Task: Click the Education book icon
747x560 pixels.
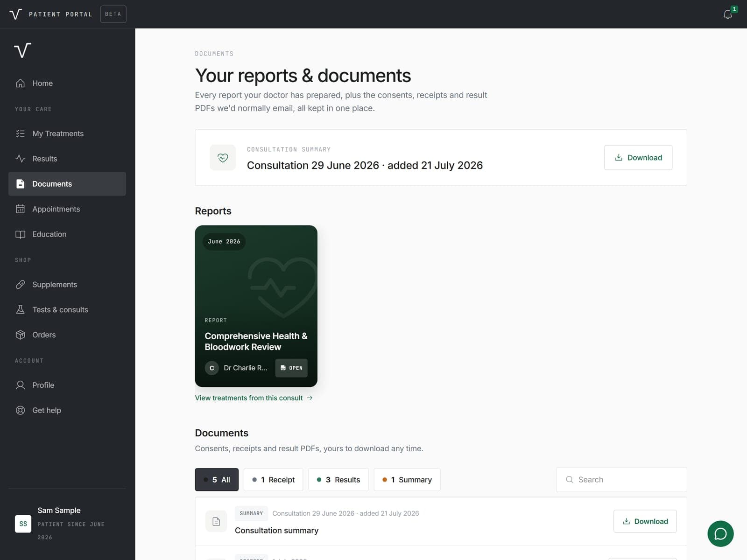Action: pos(20,234)
